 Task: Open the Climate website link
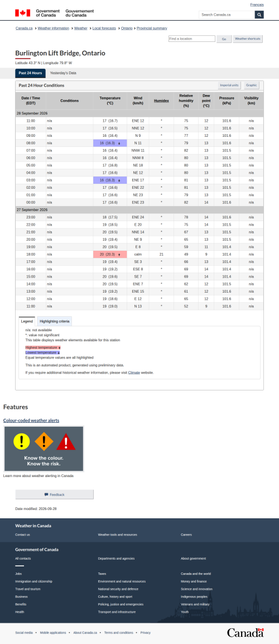point(134,373)
